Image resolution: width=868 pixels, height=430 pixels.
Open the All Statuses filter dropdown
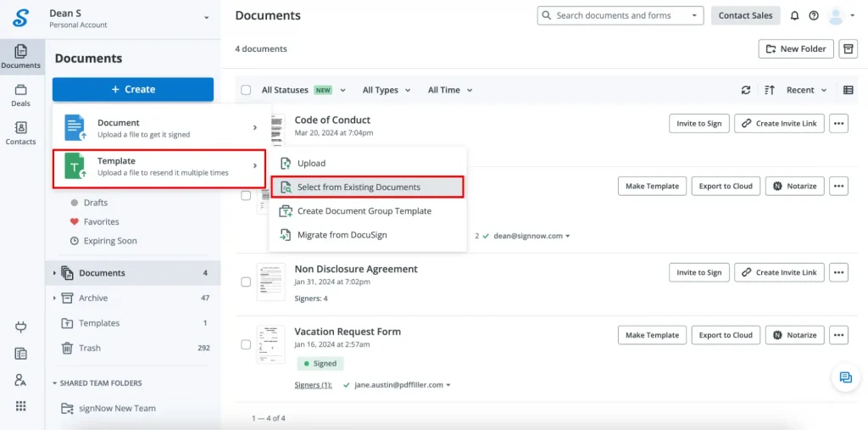[303, 90]
